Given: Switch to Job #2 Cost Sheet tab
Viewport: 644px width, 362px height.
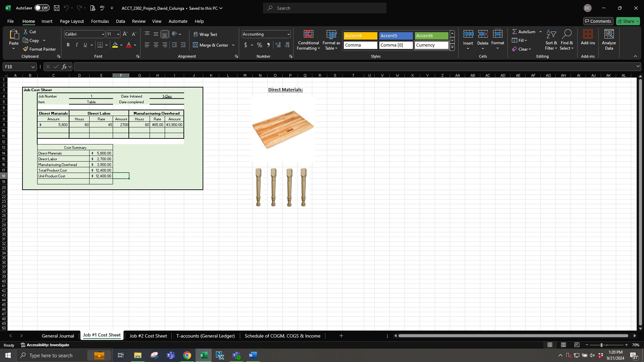Looking at the screenshot, I should 148,336.
